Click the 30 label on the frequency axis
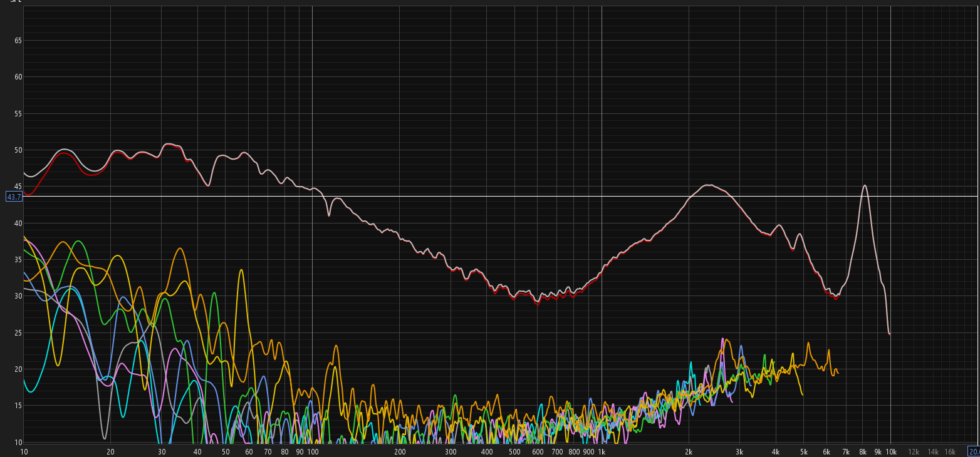The width and height of the screenshot is (980, 457). (162, 451)
